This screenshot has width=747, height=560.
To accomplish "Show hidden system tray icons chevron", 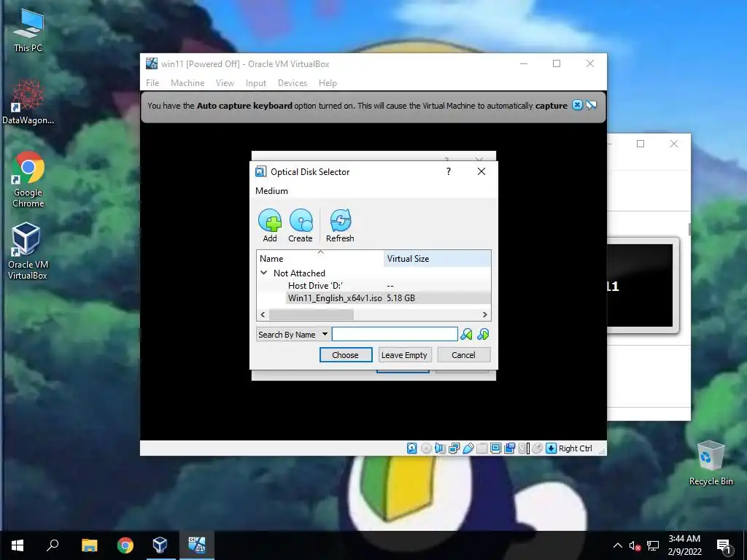I will pyautogui.click(x=617, y=545).
